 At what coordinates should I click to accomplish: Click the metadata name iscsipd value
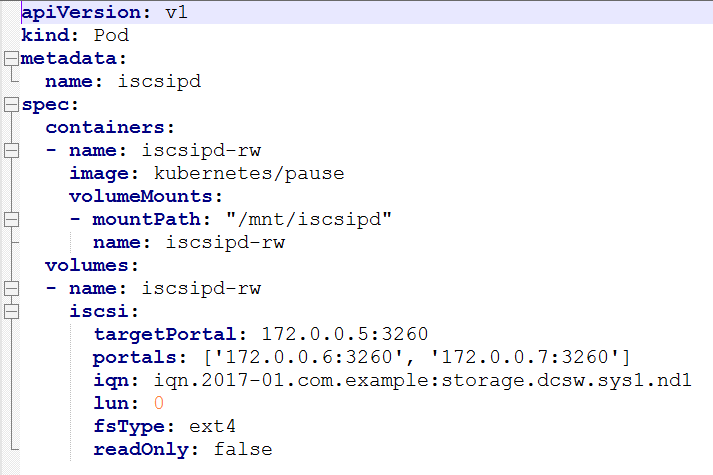pos(159,82)
